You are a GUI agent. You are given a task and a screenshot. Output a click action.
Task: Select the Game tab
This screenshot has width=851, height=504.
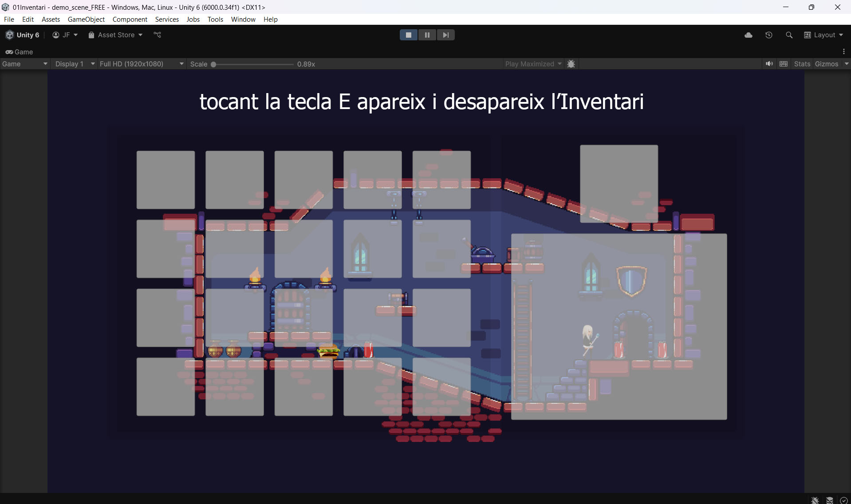point(20,52)
